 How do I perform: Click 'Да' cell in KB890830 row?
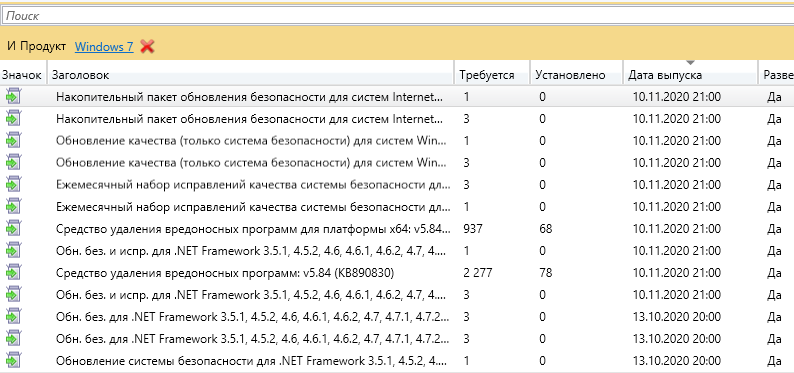(774, 273)
